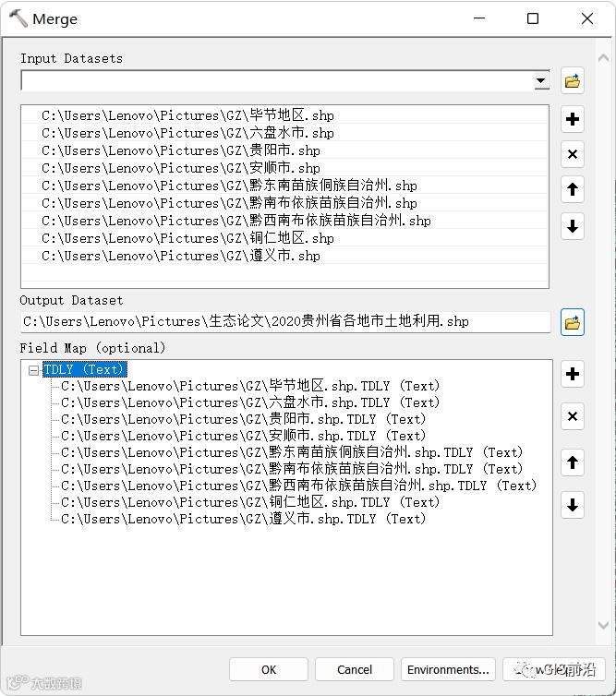The width and height of the screenshot is (616, 696).
Task: Browse for input datasets folder icon
Action: click(x=572, y=81)
